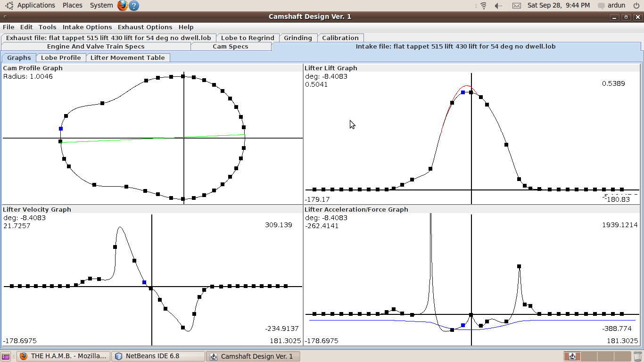Open the trash icon in bottom panel
Image resolution: width=644 pixels, height=362 pixels.
coord(637,356)
